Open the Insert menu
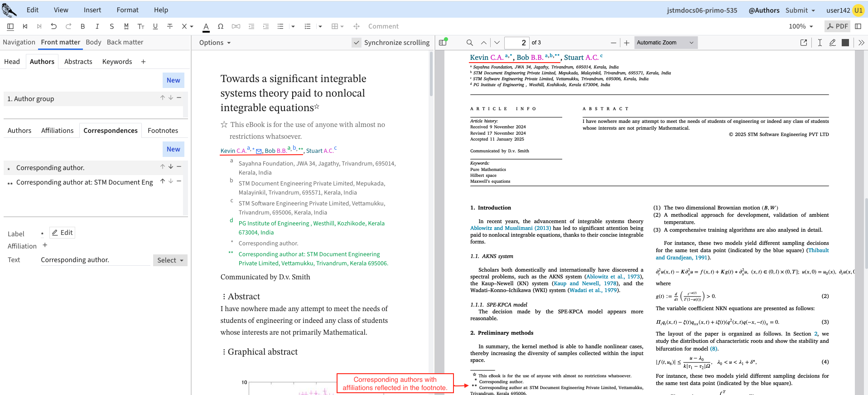This screenshot has height=395, width=868. pyautogui.click(x=92, y=10)
